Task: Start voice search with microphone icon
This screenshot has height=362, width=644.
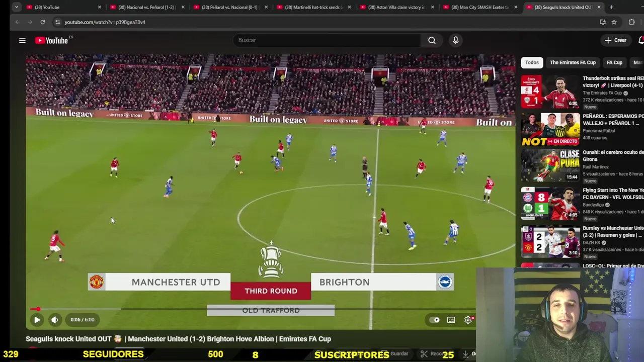Action: [x=455, y=40]
